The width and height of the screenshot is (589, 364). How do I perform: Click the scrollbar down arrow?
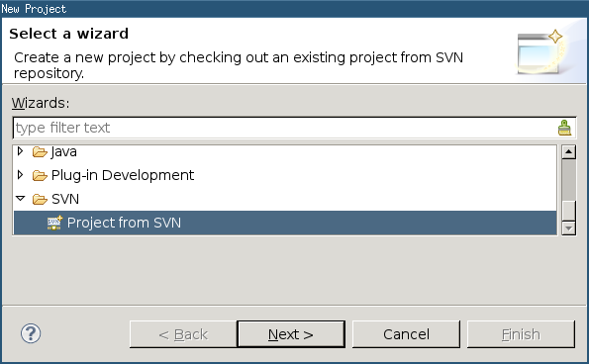(x=569, y=228)
